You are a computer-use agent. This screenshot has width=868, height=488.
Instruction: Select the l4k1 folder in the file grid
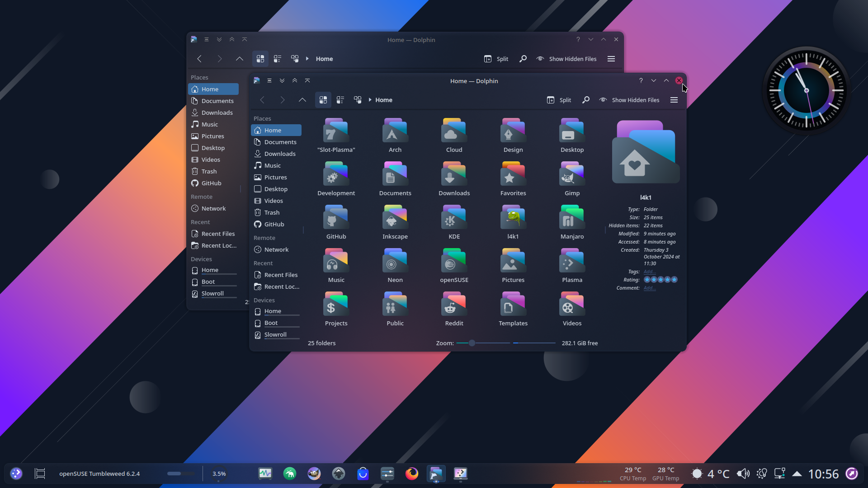513,222
